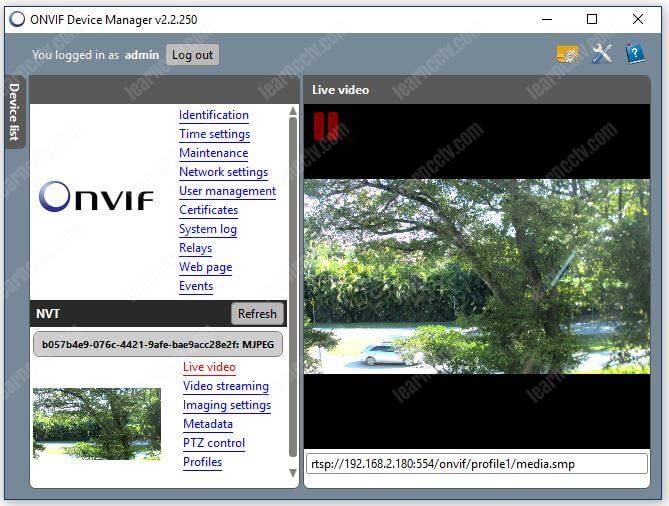Screen dimensions: 669x506
Task: Click the ONVIF Device Manager title icon
Action: click(x=17, y=19)
